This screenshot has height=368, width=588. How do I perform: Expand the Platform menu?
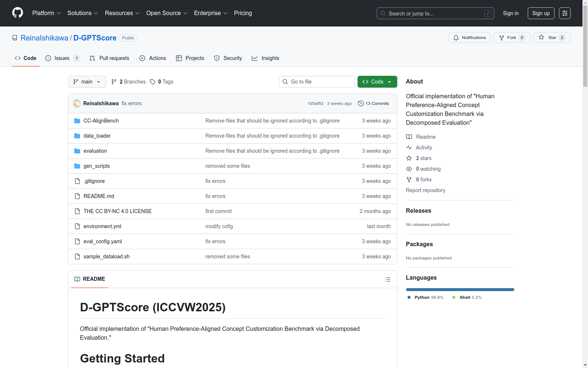(x=47, y=13)
